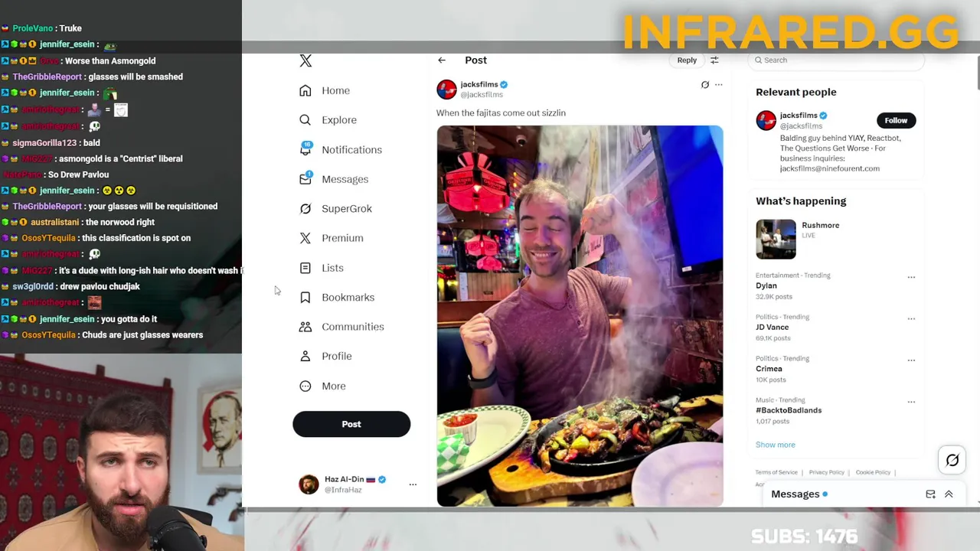Open Communities page
980x551 pixels.
click(x=353, y=327)
